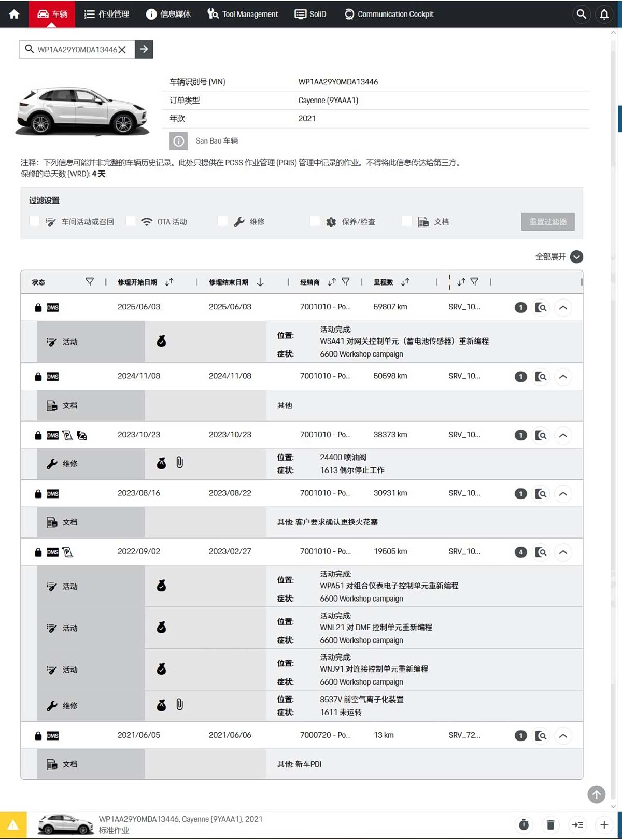This screenshot has height=840, width=622.
Task: Open the vehicle tab
Action: pos(52,14)
